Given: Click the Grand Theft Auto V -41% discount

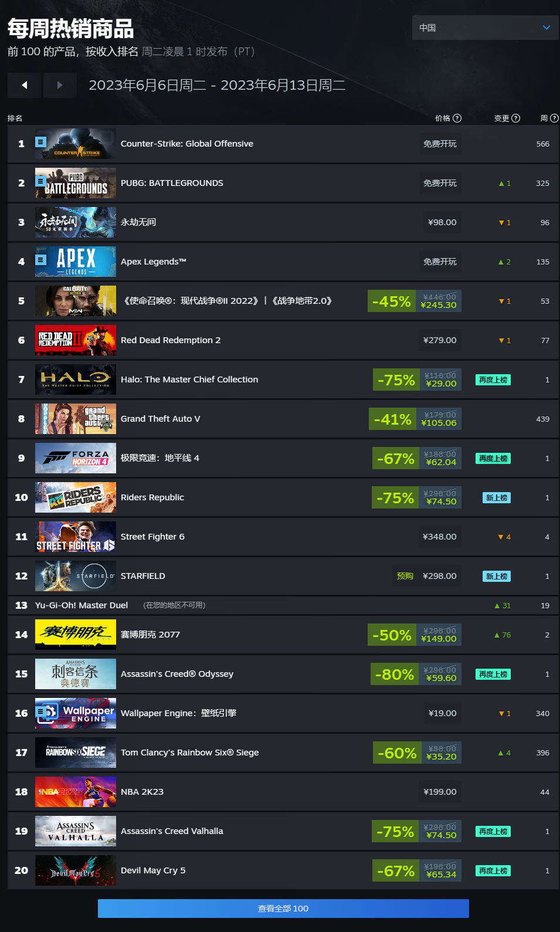Looking at the screenshot, I should point(393,419).
